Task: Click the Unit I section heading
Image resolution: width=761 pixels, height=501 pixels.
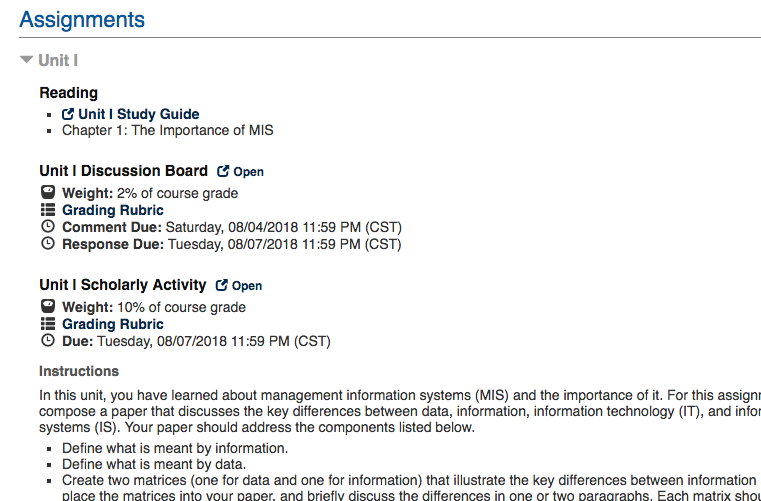Action: click(58, 60)
